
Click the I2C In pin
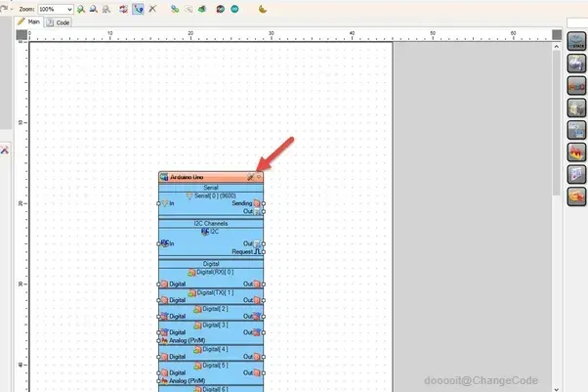pos(158,243)
